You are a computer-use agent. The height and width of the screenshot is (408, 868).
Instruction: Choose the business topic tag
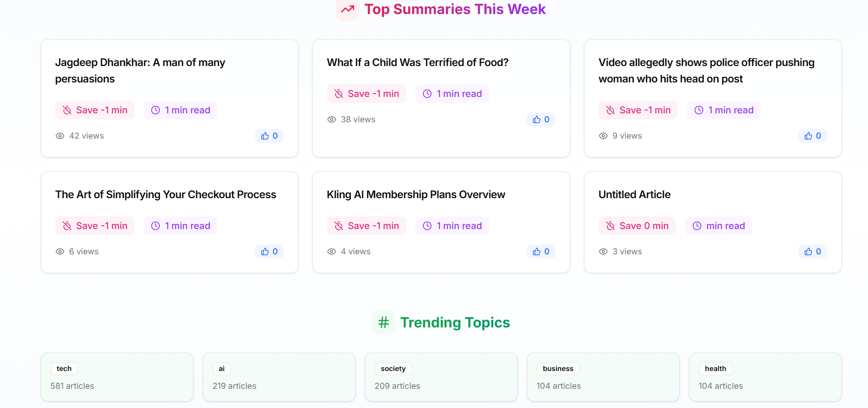click(x=557, y=369)
